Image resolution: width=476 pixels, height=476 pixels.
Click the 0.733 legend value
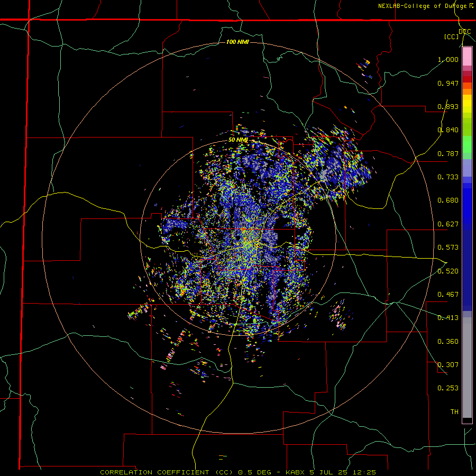[448, 177]
